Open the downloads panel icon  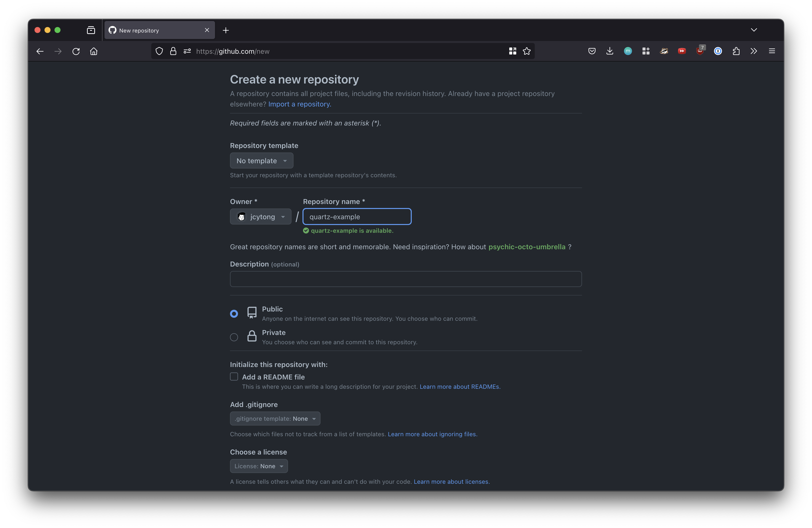coord(610,51)
